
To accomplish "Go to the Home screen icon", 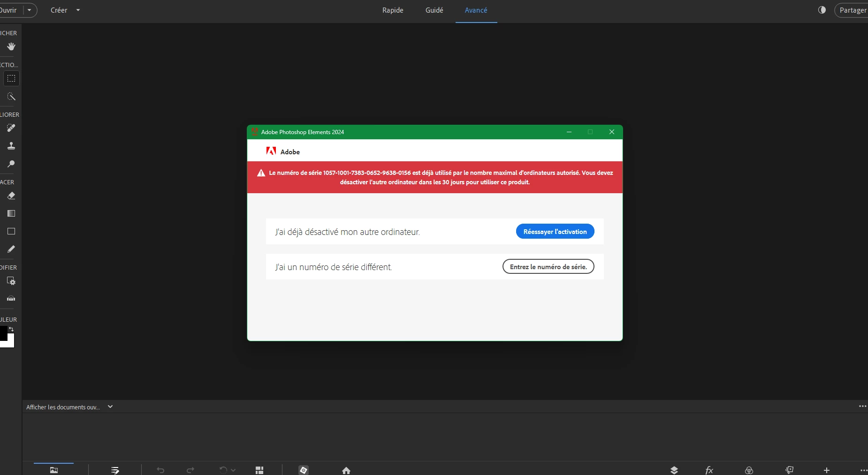I will pyautogui.click(x=346, y=470).
